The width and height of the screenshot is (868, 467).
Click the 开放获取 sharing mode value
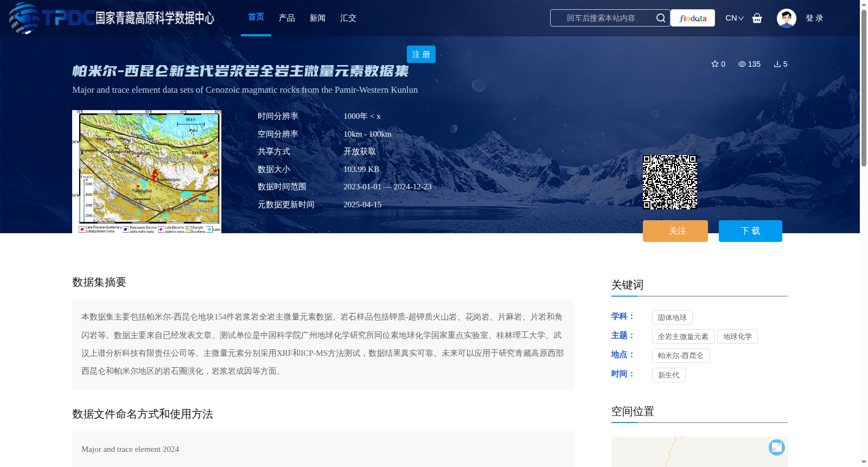pos(360,151)
